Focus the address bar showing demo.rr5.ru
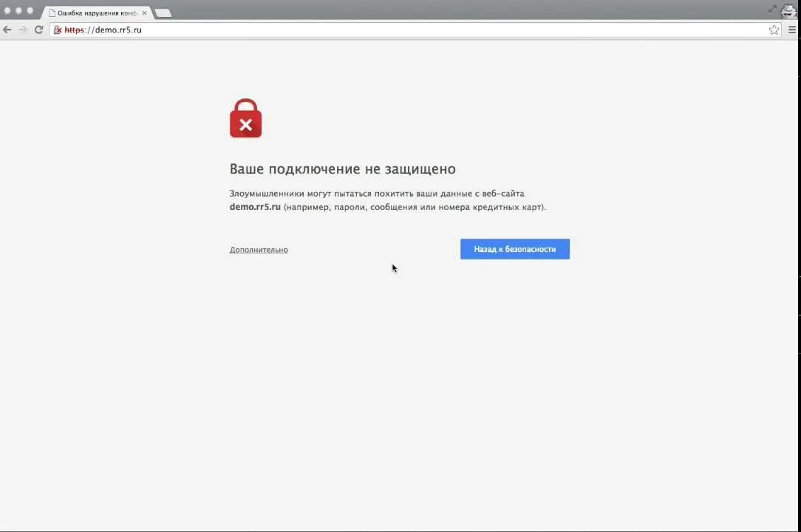 click(x=409, y=30)
